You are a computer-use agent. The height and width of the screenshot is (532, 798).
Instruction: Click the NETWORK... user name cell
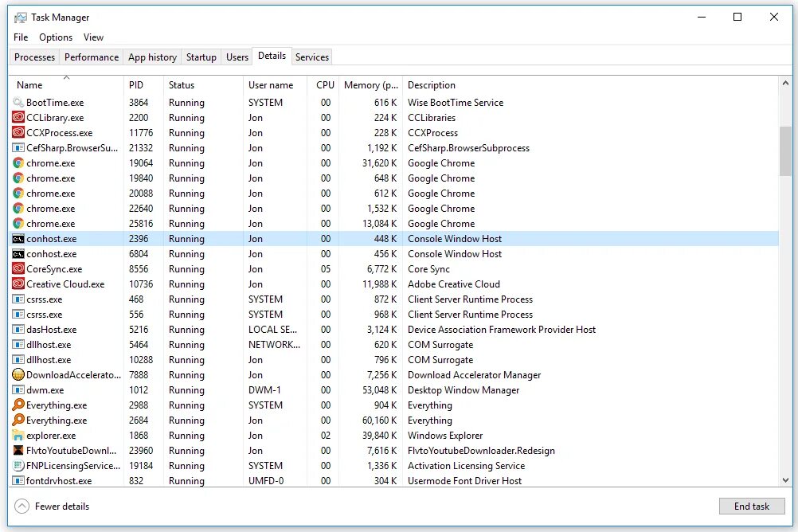click(x=274, y=345)
